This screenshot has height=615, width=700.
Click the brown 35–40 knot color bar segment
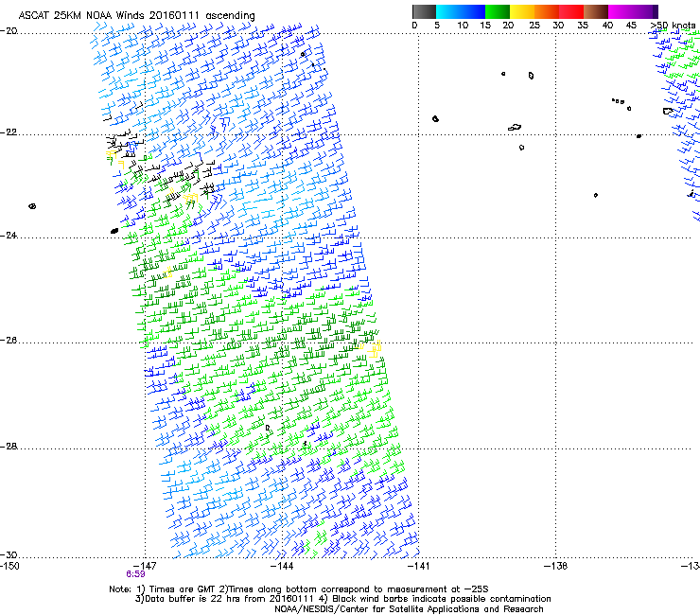pyautogui.click(x=596, y=11)
